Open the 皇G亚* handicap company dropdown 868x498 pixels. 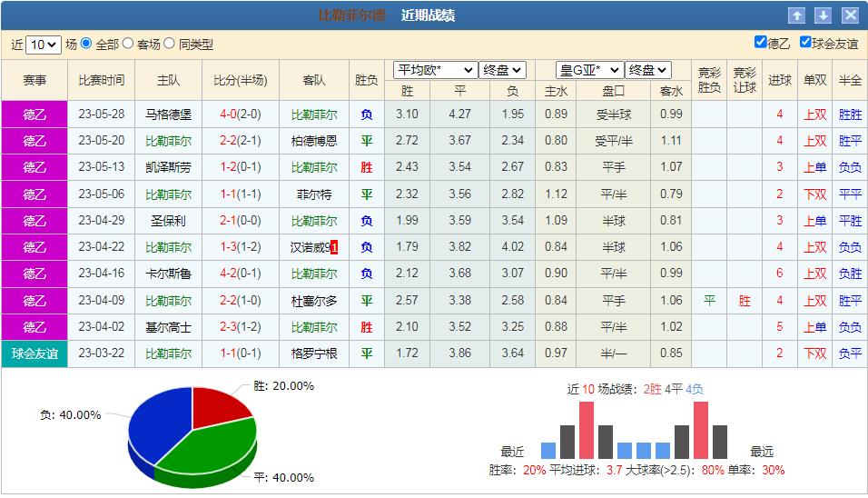pyautogui.click(x=589, y=70)
